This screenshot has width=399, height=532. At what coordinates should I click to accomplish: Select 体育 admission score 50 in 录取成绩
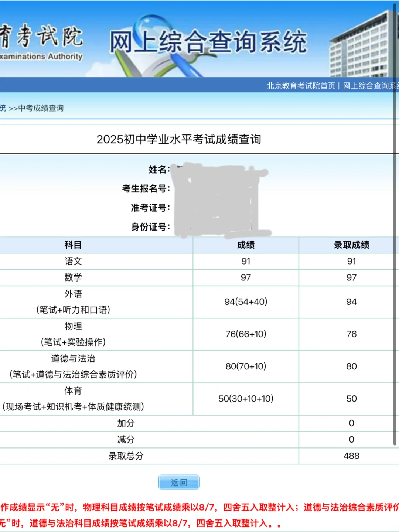coord(352,399)
